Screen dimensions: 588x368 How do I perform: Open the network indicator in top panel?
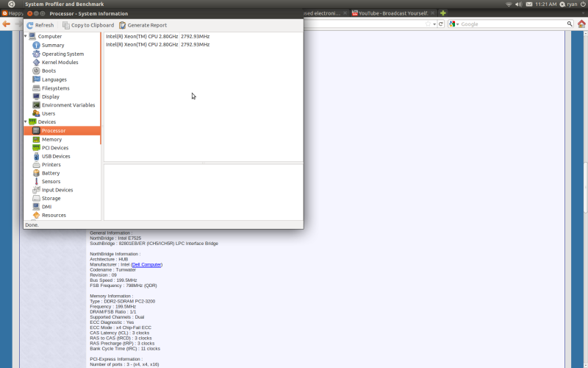point(509,4)
